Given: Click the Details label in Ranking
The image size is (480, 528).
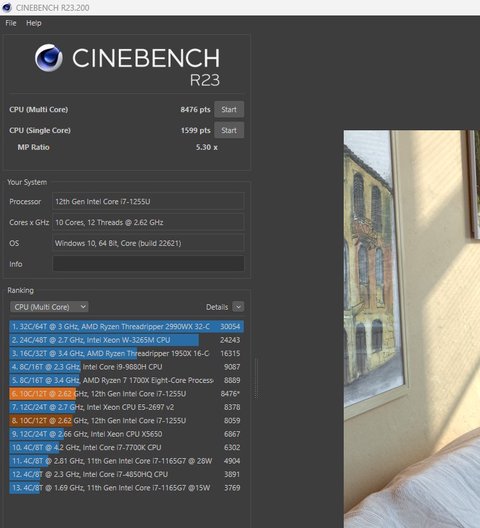Looking at the screenshot, I should (217, 307).
